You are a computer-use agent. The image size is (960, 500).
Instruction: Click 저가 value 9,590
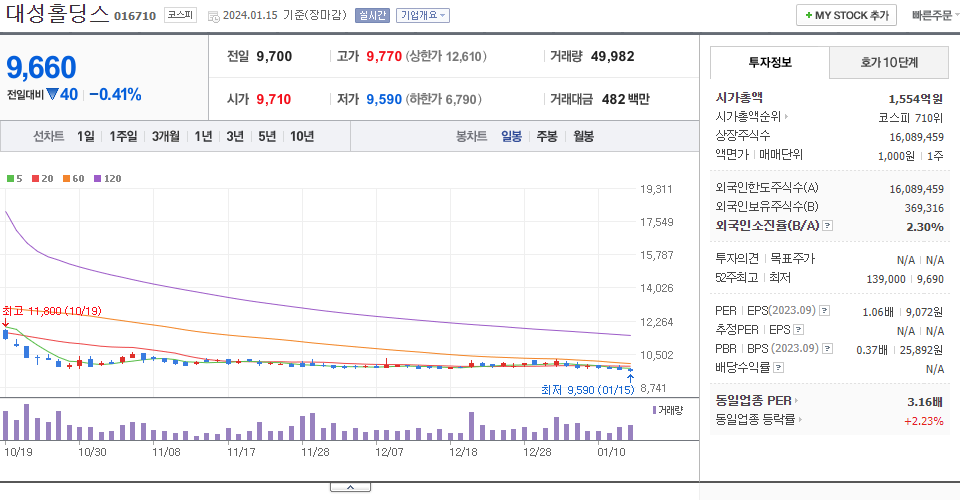click(384, 99)
